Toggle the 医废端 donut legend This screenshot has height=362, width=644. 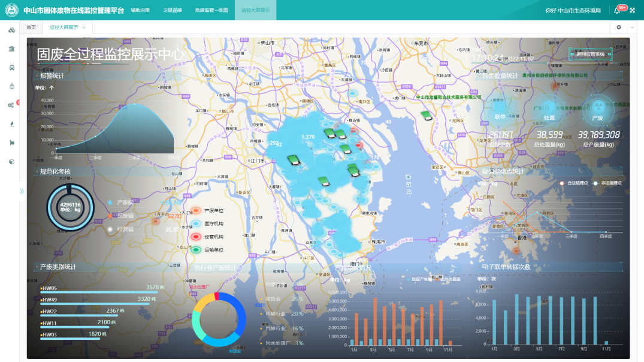coord(121,216)
